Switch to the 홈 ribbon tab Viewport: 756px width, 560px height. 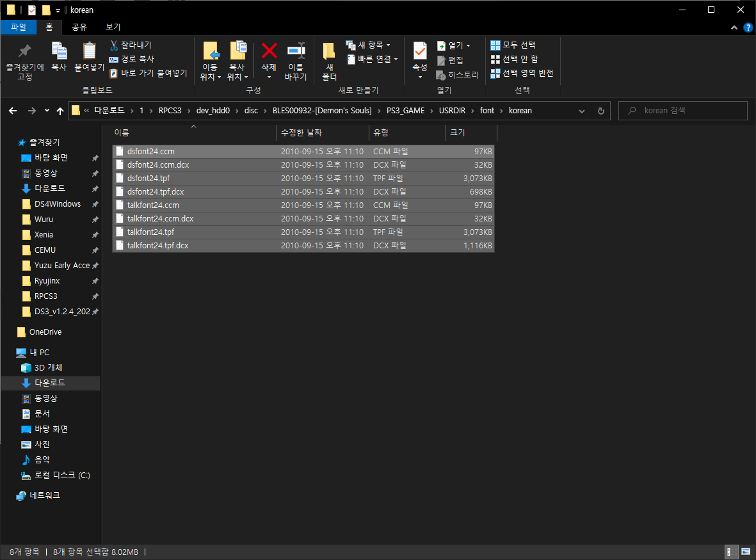click(x=49, y=27)
